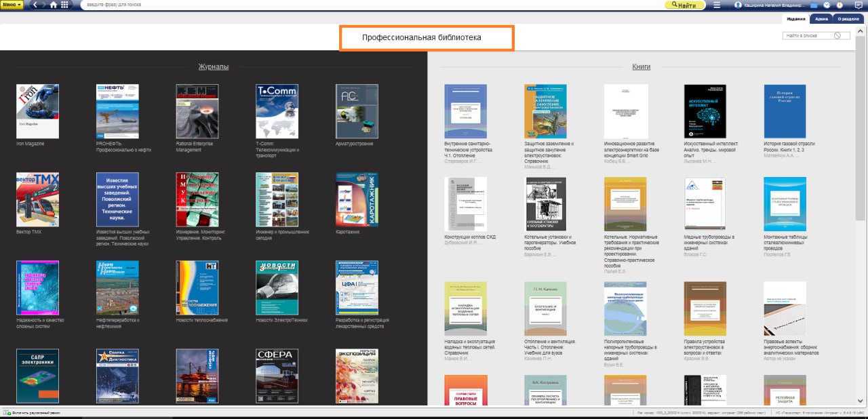Open the yellow Меню dropdown
This screenshot has height=419, width=868.
tap(12, 5)
